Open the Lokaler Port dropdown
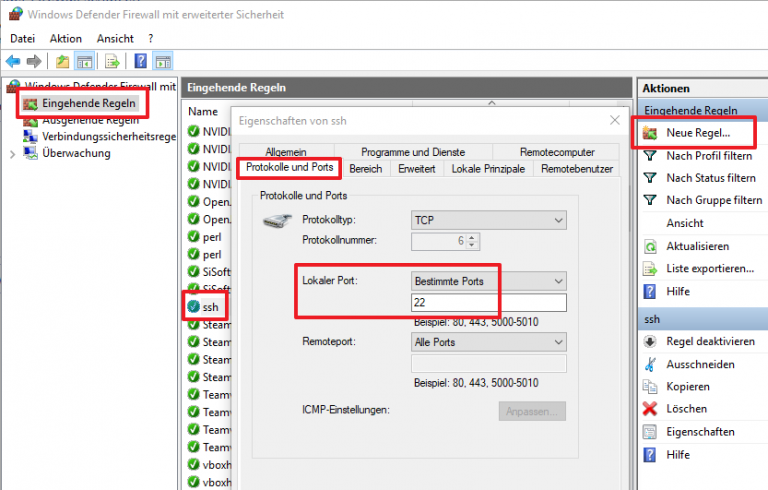The width and height of the screenshot is (768, 490). pyautogui.click(x=489, y=281)
